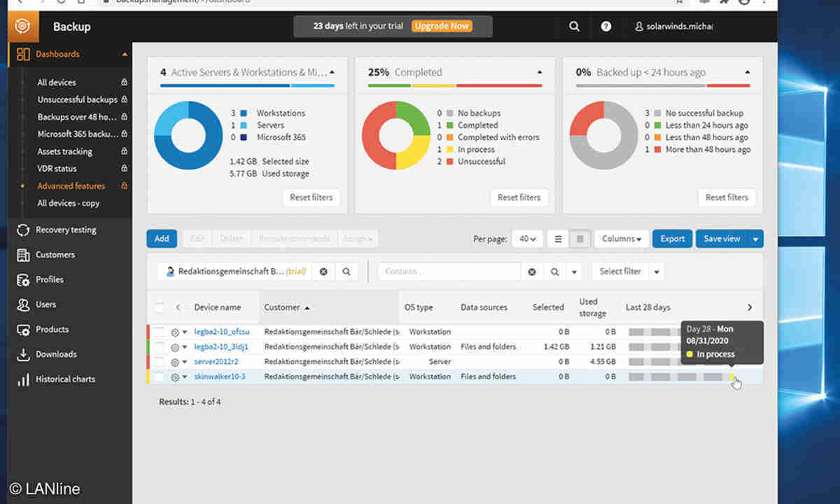Open the help question mark icon

pyautogui.click(x=606, y=27)
